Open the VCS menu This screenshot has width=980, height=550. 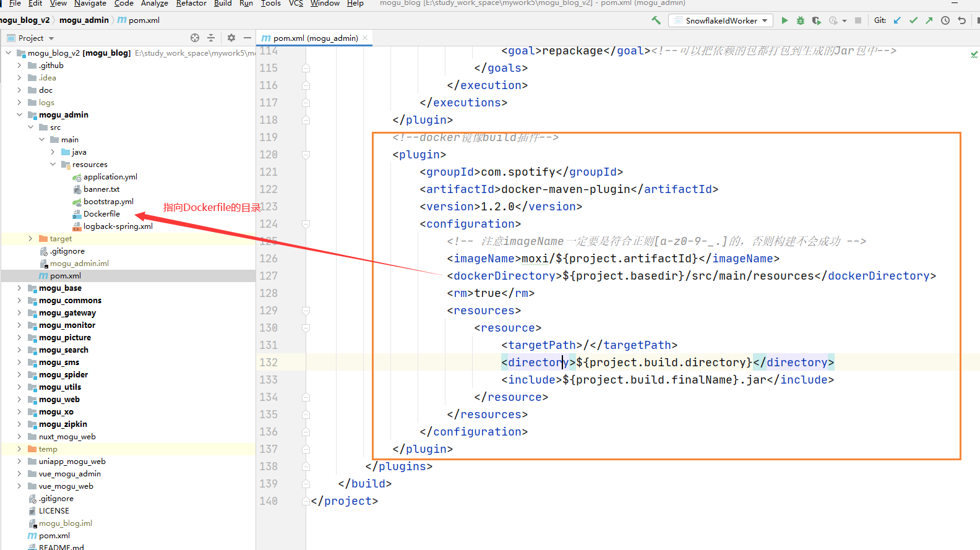296,3
